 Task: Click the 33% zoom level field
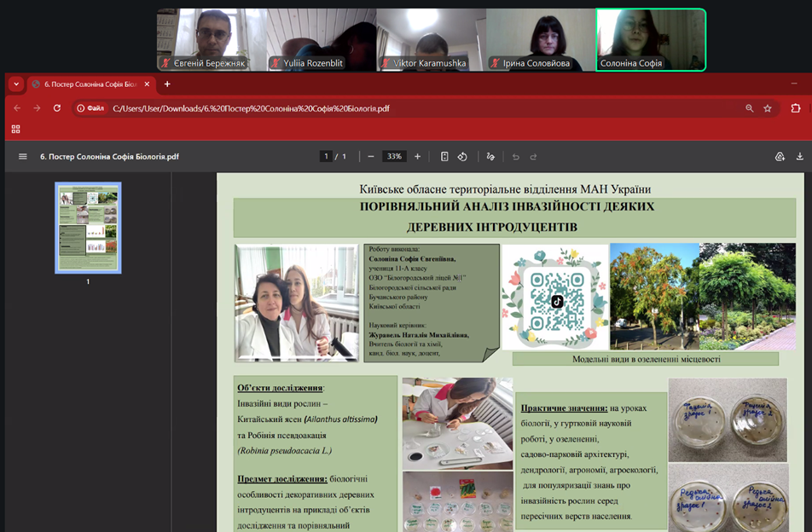pyautogui.click(x=394, y=157)
